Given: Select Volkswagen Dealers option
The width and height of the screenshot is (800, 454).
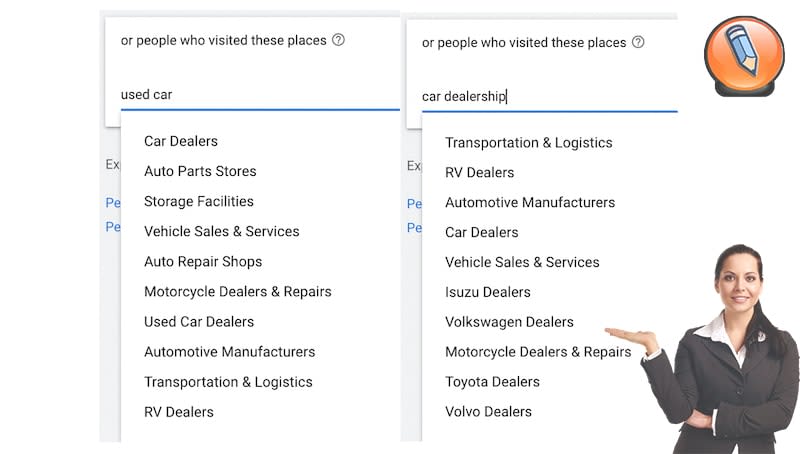Looking at the screenshot, I should click(509, 322).
